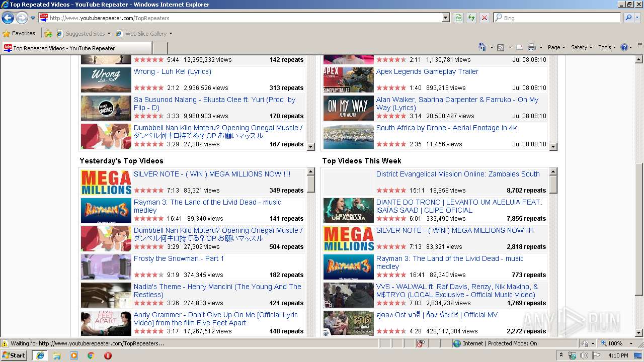The width and height of the screenshot is (644, 362).
Task: Open Wrong - Luh Kel (Lyrics) link
Action: coord(172,71)
